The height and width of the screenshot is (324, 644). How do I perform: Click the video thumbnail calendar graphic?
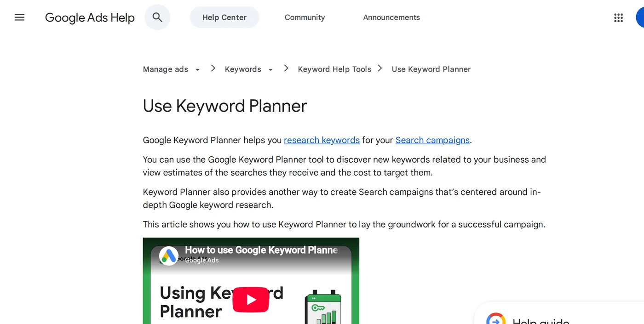tap(323, 307)
